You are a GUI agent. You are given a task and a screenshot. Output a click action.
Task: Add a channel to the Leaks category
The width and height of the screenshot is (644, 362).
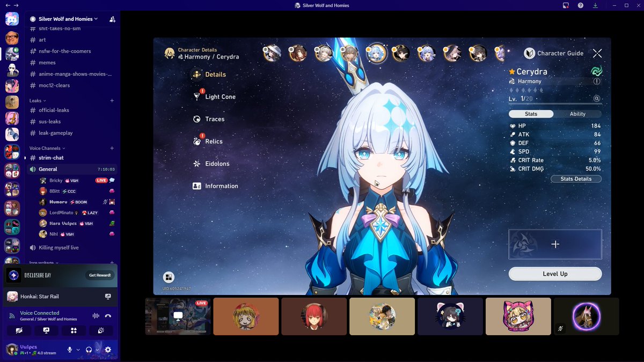click(x=112, y=101)
